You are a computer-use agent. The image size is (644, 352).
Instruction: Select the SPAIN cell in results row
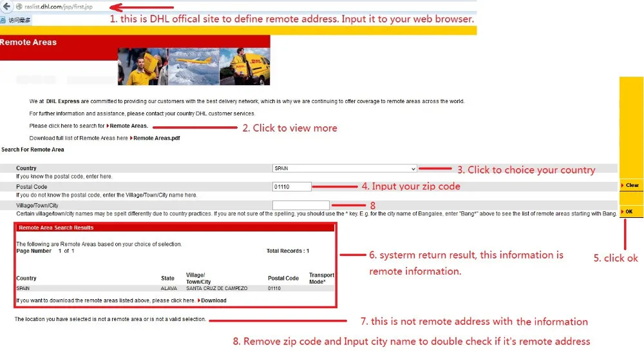pos(23,288)
